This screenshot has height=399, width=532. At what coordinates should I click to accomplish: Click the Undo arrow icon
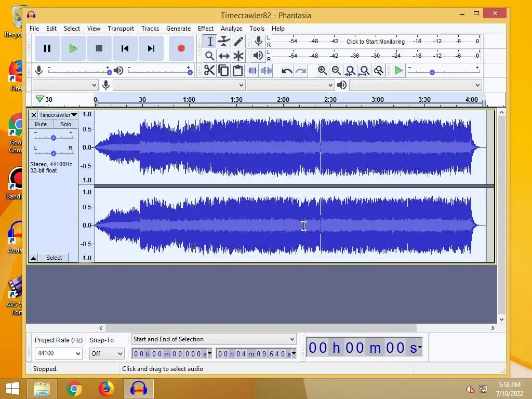click(287, 71)
